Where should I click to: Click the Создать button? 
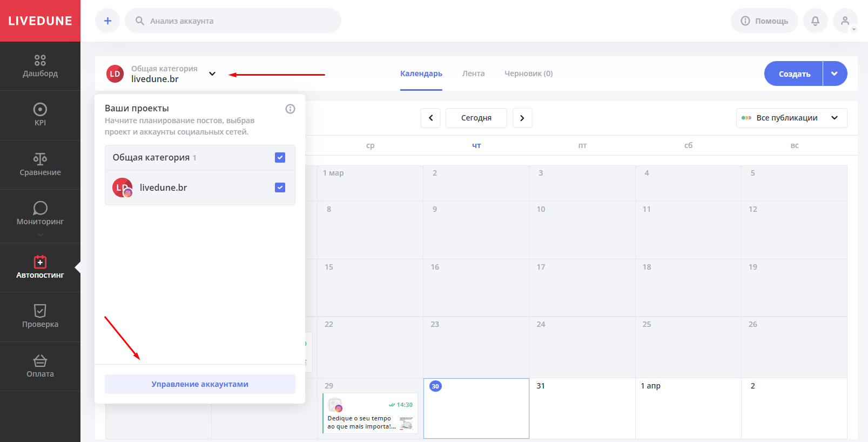tap(794, 73)
